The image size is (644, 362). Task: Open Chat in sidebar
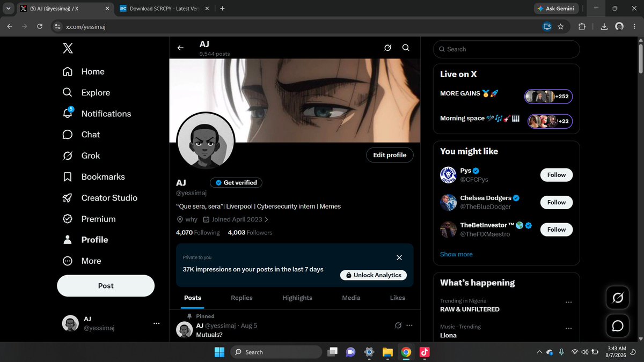tap(82, 135)
